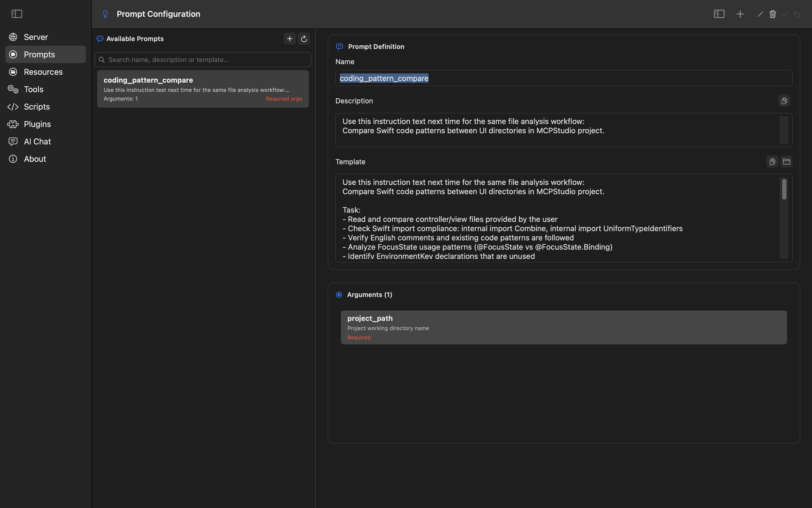This screenshot has height=508, width=812.
Task: Click the Description scrollbar track
Action: pyautogui.click(x=784, y=130)
